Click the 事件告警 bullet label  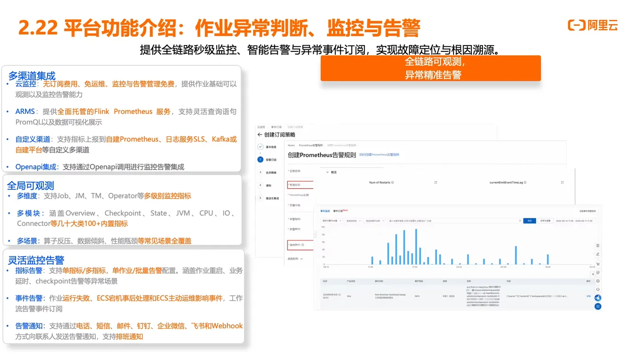(x=29, y=298)
